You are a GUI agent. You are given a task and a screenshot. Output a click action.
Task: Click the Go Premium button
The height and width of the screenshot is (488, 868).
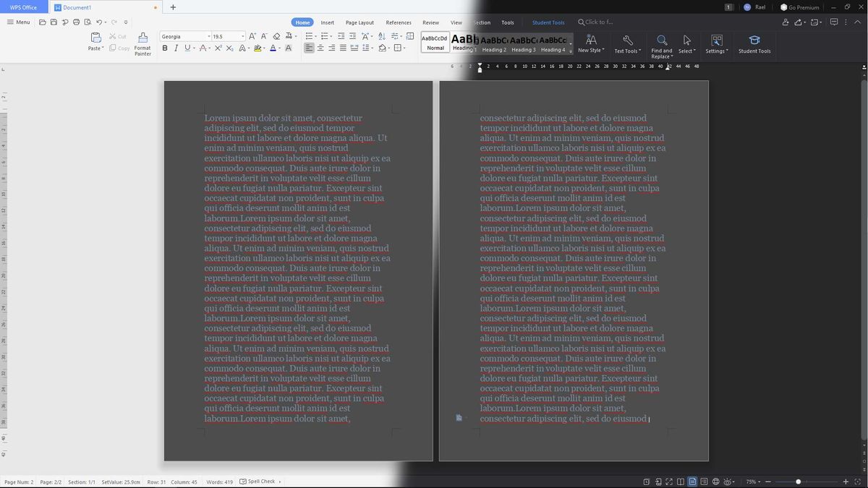pyautogui.click(x=800, y=7)
